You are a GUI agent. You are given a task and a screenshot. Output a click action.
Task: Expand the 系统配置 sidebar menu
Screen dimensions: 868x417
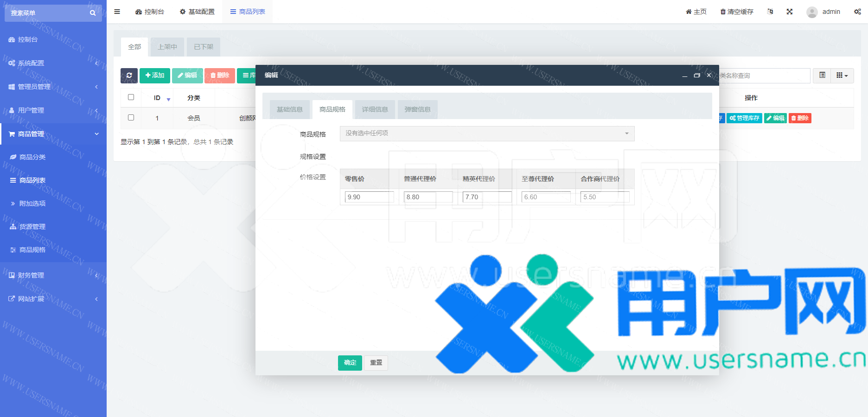pyautogui.click(x=53, y=63)
